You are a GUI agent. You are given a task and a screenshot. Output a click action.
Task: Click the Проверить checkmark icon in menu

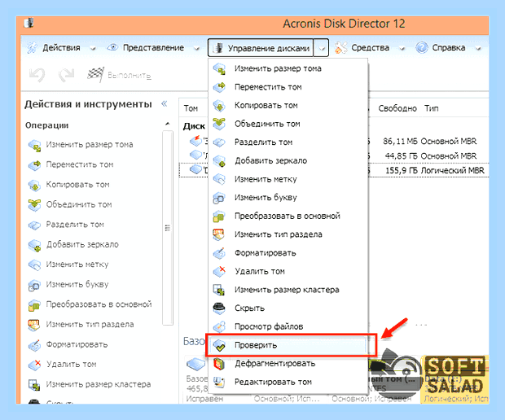(x=219, y=345)
